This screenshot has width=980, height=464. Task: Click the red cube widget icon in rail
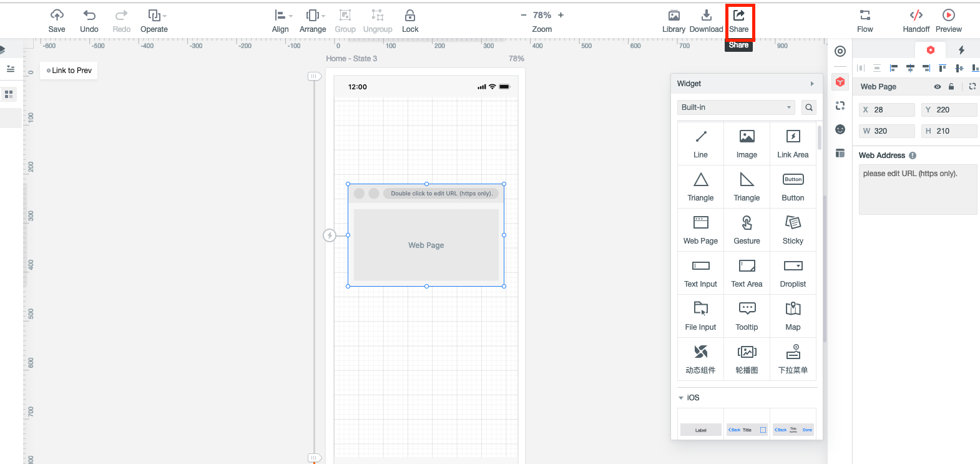coord(840,82)
